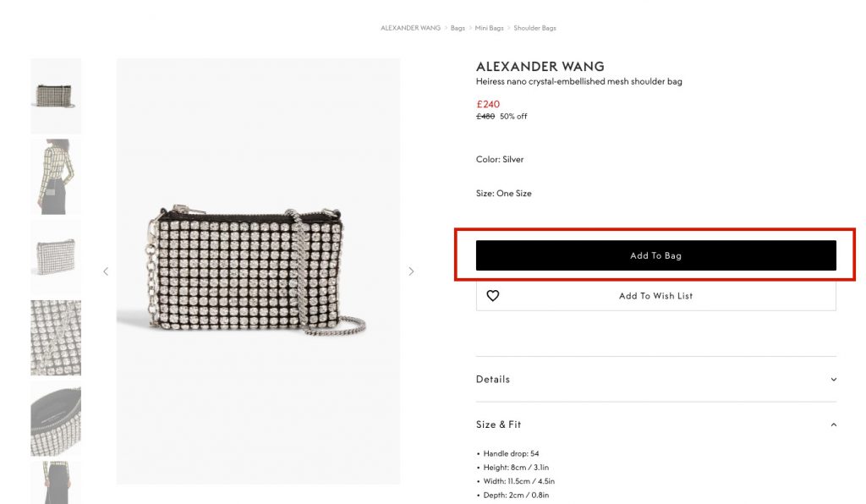Select the first front-view bag thumbnail
The height and width of the screenshot is (504, 866).
coord(56,96)
